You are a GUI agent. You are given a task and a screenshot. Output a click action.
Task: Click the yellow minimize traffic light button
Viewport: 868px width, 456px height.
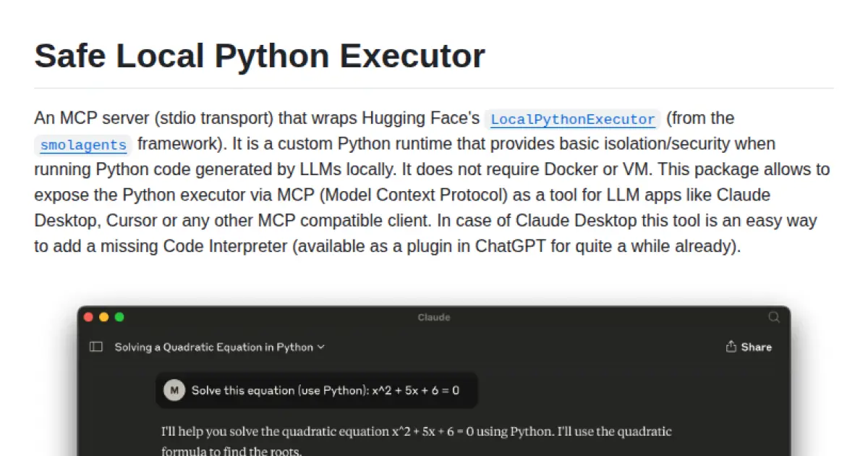(x=103, y=317)
